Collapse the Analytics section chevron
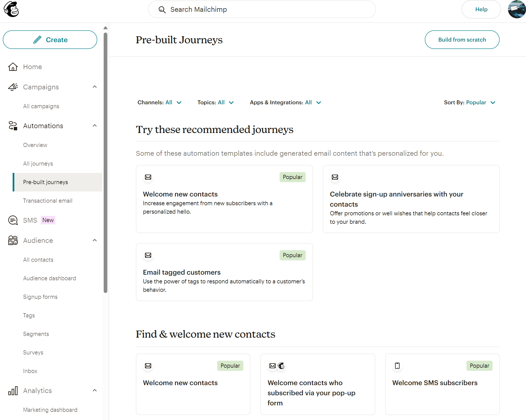The width and height of the screenshot is (526, 420). tap(95, 390)
